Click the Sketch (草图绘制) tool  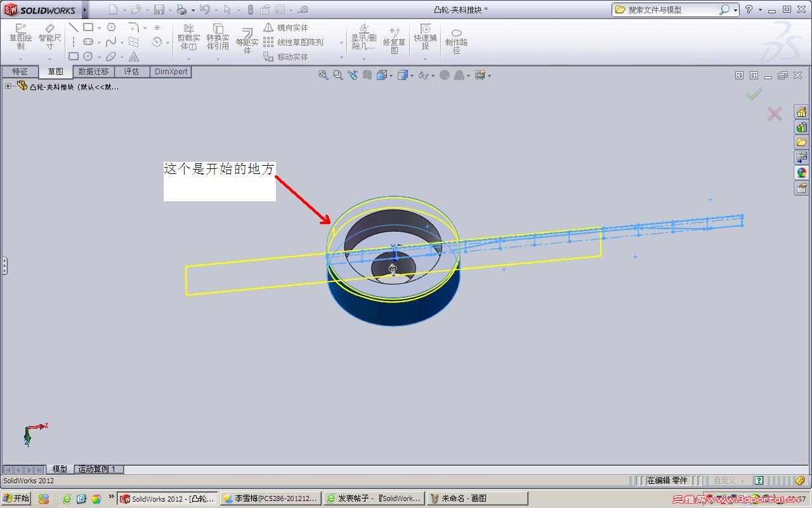(x=20, y=37)
